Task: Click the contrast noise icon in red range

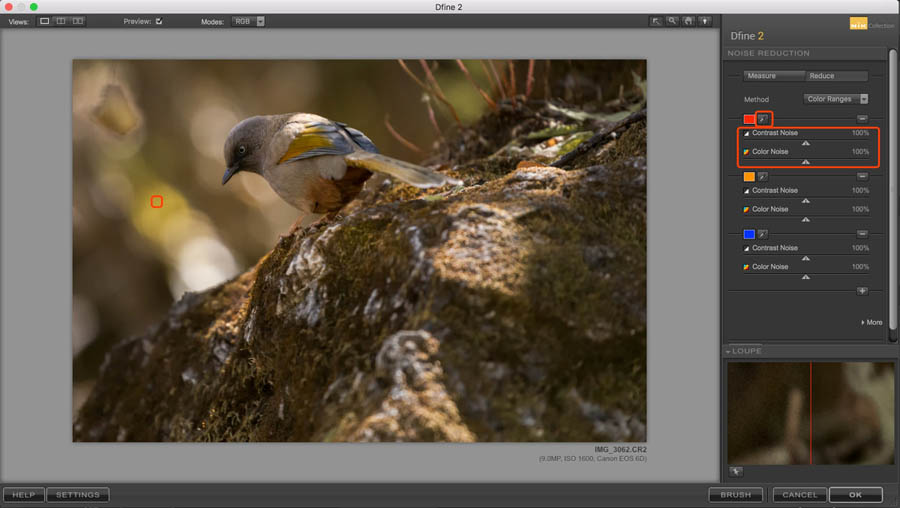Action: [x=747, y=133]
